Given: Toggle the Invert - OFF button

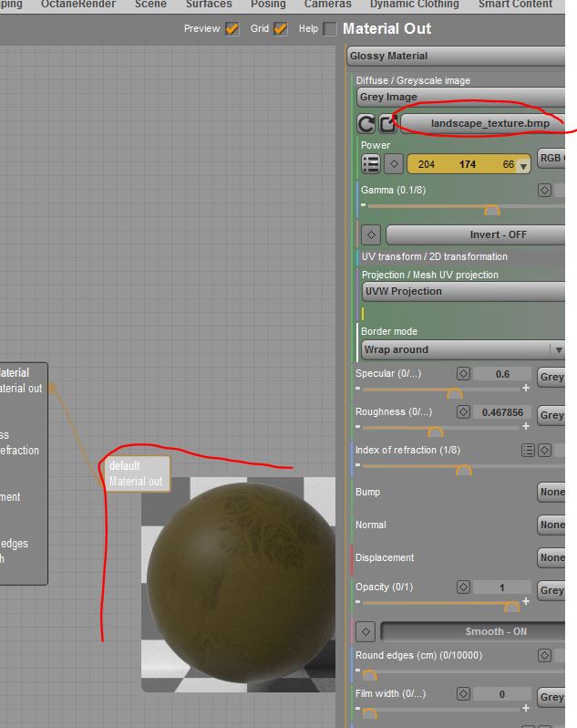Looking at the screenshot, I should pos(476,234).
